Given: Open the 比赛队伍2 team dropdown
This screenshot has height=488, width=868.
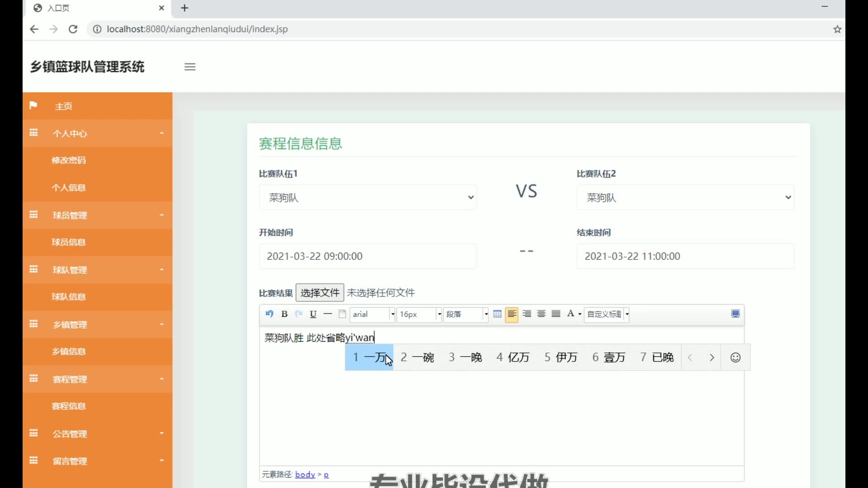Looking at the screenshot, I should pyautogui.click(x=685, y=197).
